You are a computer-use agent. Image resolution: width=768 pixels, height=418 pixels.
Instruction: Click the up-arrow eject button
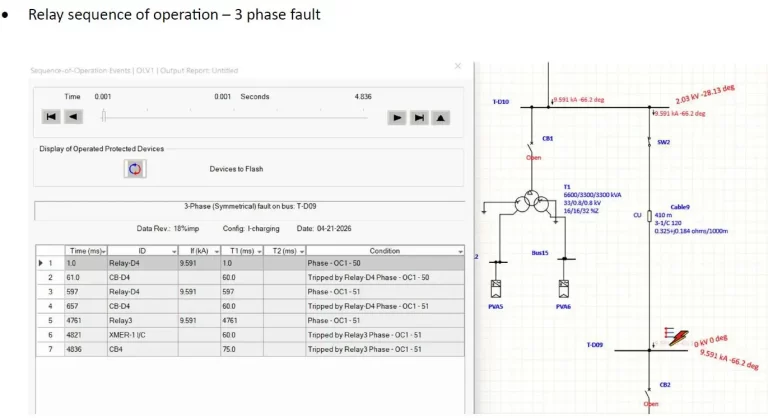pos(441,118)
